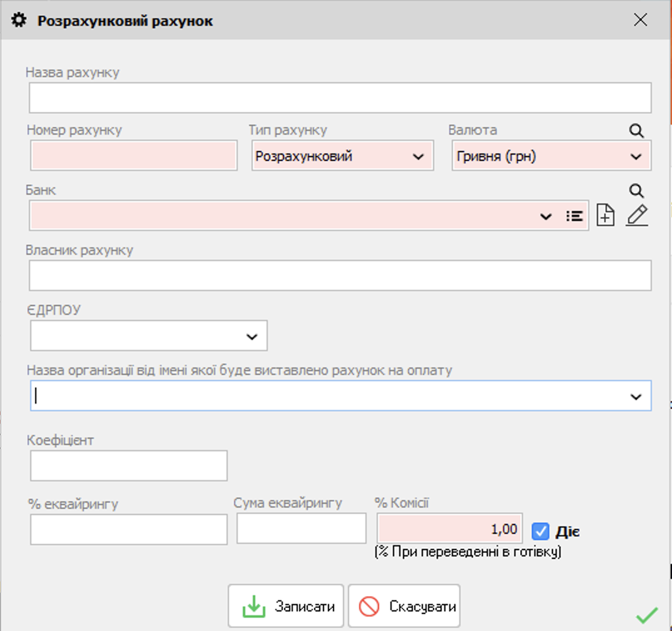Click the dialog title 'Розрахунковий рахунок'

[125, 21]
